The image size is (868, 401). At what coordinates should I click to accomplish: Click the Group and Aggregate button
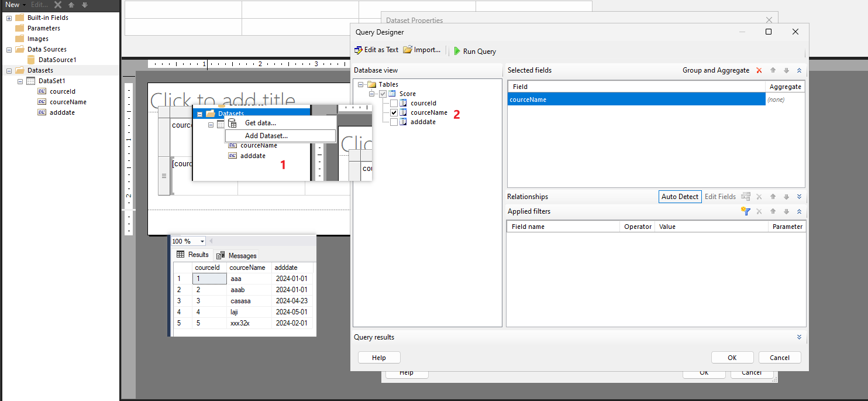(716, 70)
